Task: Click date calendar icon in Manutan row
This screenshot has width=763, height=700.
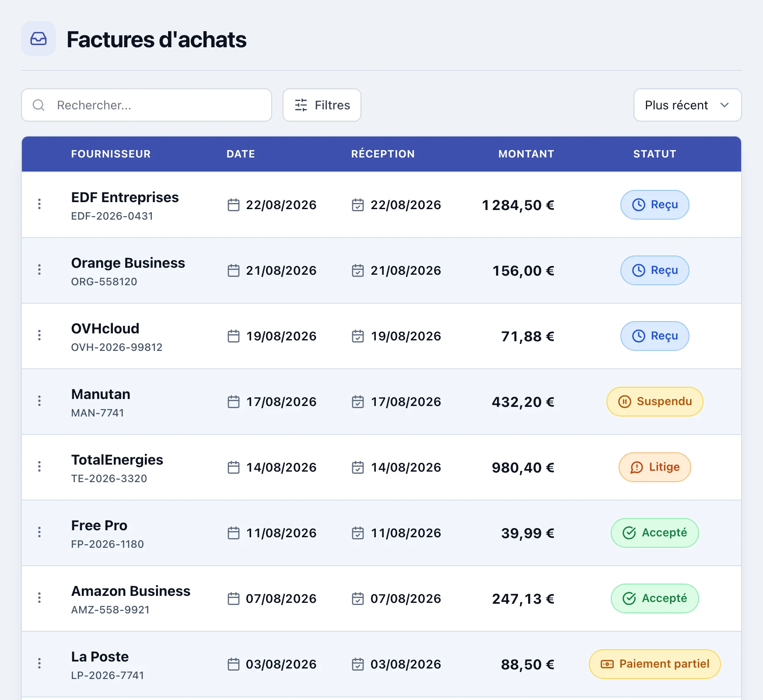Action: click(234, 402)
